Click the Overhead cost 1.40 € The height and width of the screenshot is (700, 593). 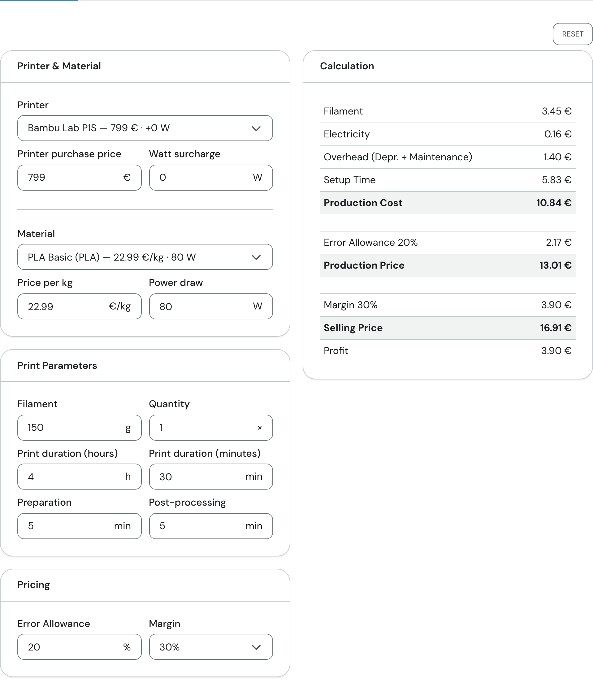pos(557,157)
